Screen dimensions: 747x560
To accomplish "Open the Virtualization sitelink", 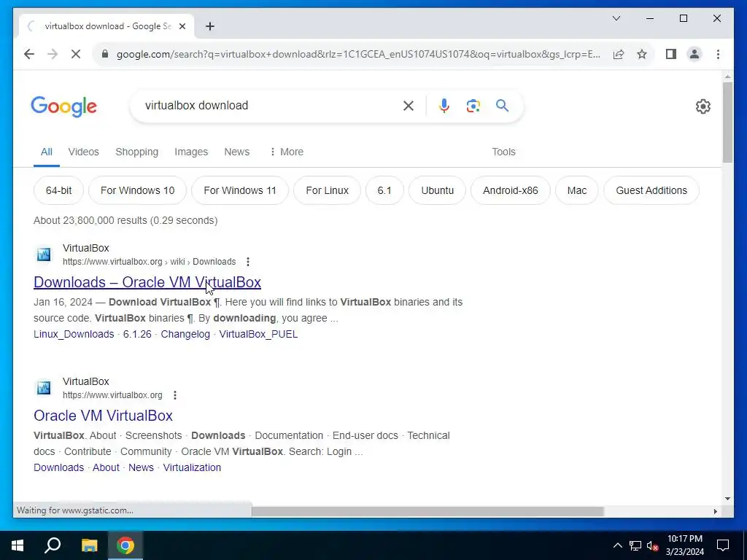I will 192,467.
